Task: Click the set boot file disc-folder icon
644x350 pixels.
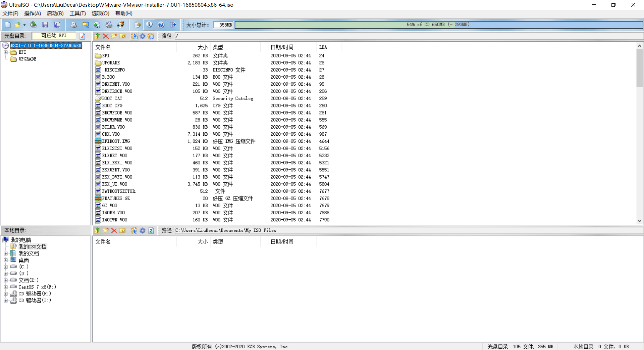Action: (151, 36)
